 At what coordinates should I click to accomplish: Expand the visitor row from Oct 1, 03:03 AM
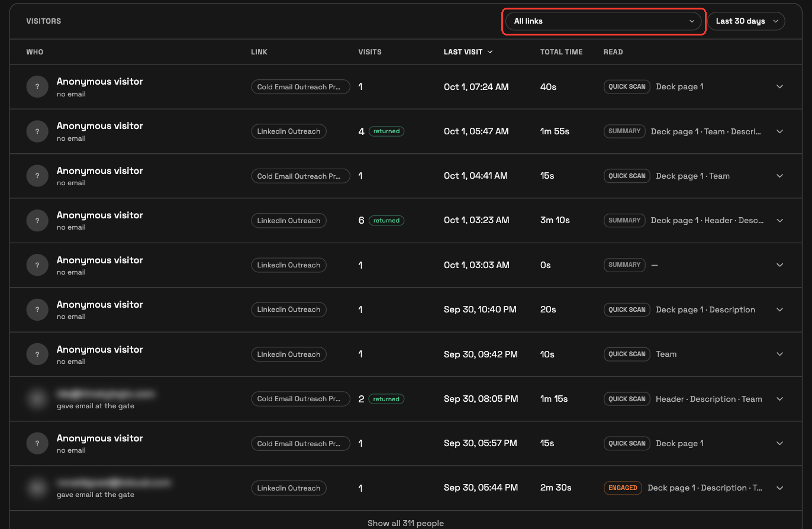click(779, 265)
